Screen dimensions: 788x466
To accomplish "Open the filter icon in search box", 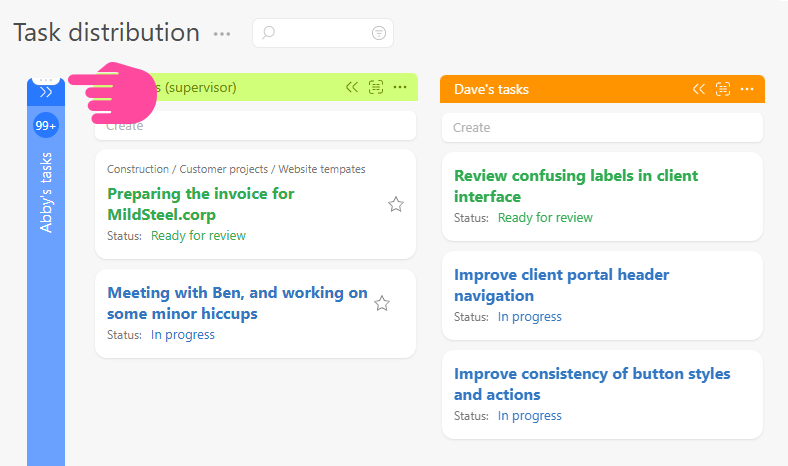I will (379, 33).
